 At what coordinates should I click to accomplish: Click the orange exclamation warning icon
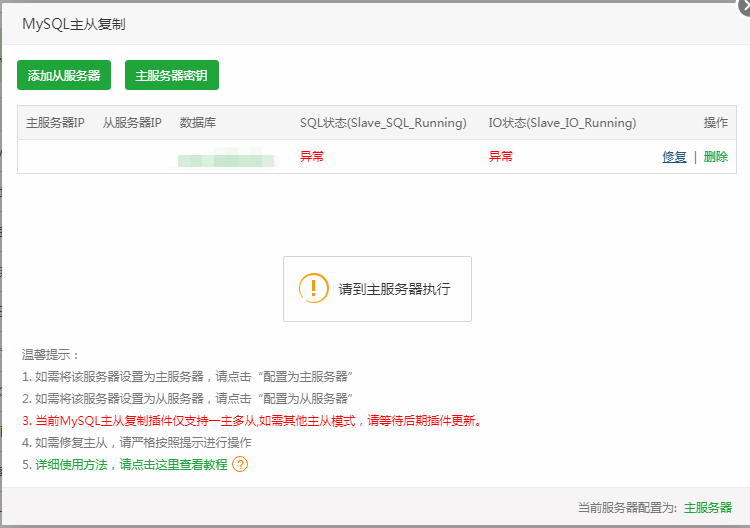(x=314, y=288)
